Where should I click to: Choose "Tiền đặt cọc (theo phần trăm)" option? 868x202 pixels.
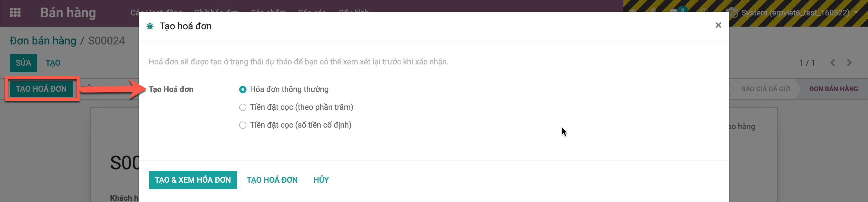point(242,107)
